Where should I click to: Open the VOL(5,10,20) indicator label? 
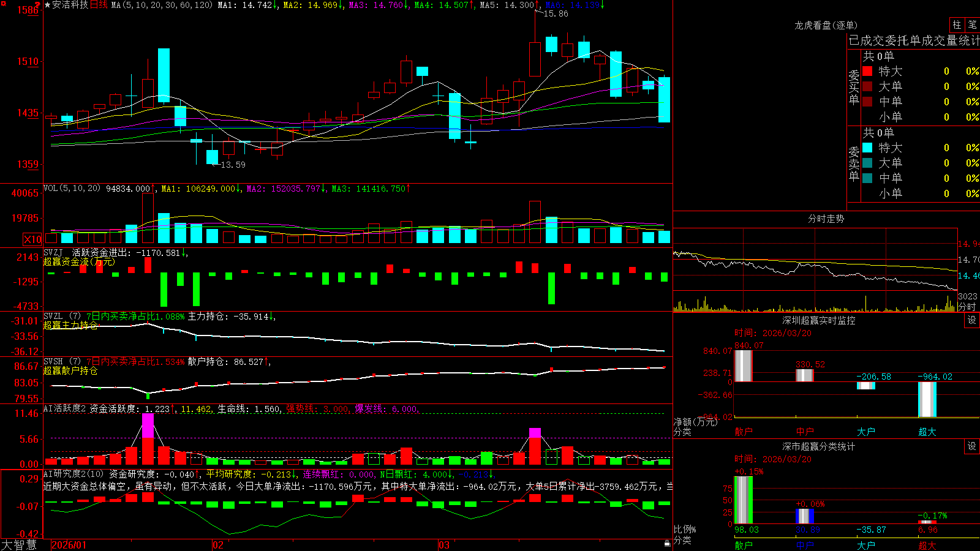pyautogui.click(x=72, y=189)
